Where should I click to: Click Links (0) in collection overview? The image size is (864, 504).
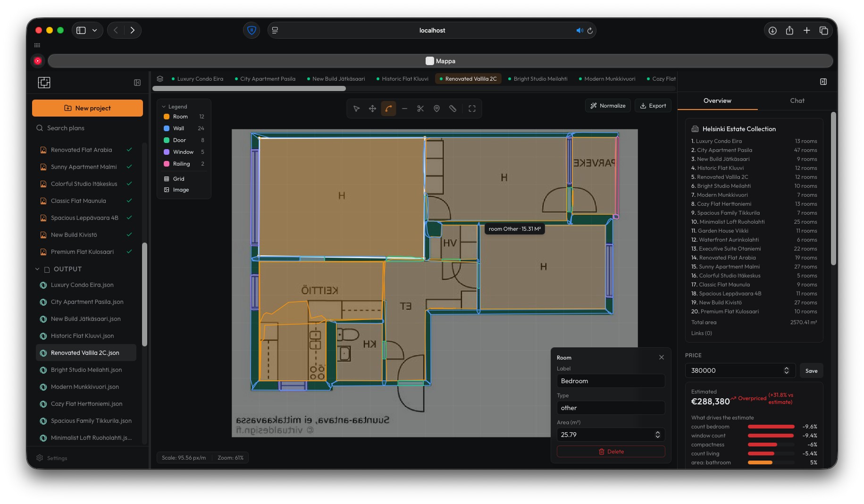coord(701,333)
